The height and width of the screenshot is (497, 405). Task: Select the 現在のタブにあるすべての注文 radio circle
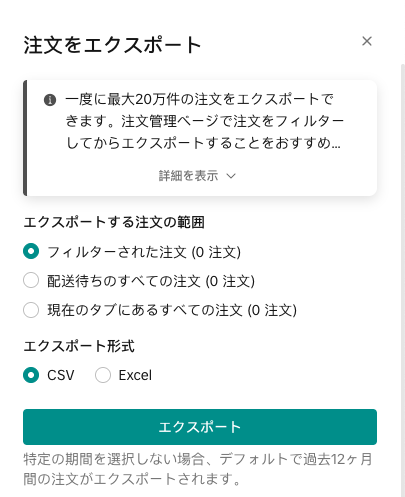31,310
